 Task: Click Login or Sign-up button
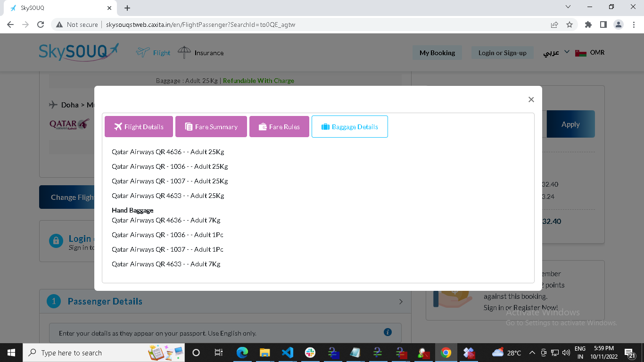click(502, 53)
